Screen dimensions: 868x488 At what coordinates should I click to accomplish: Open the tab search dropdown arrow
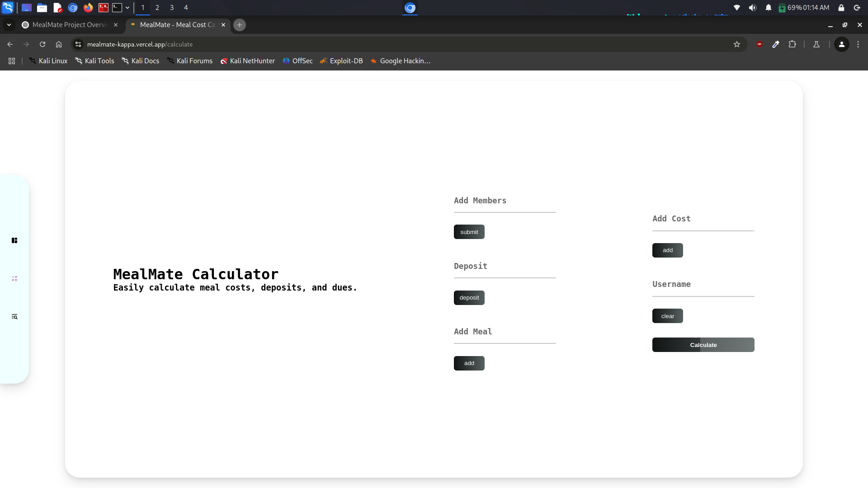[9, 25]
